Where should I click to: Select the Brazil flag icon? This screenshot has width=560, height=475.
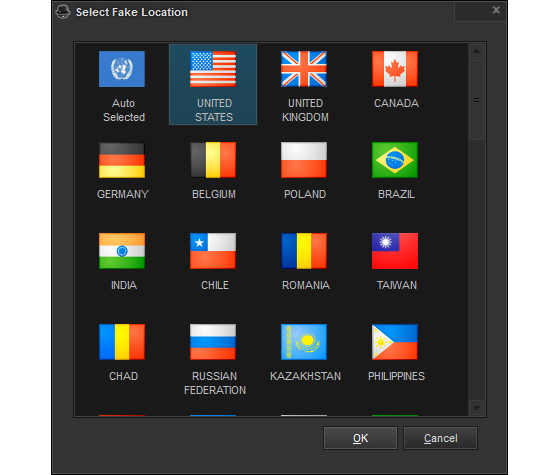coord(395,160)
